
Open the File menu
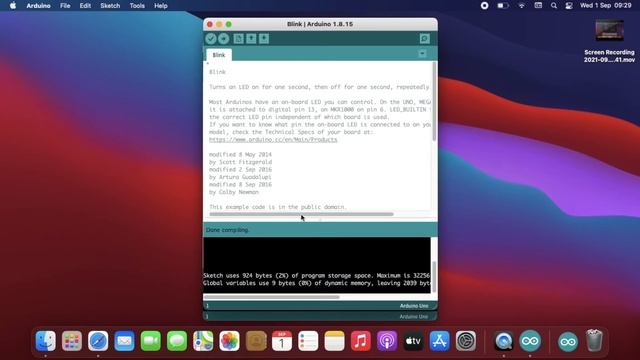(65, 6)
